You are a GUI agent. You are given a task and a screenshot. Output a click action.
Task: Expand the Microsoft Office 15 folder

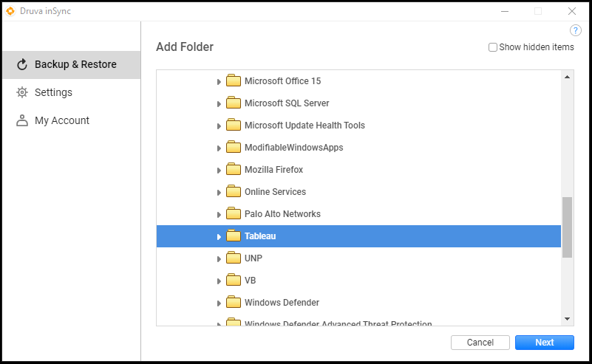[219, 82]
